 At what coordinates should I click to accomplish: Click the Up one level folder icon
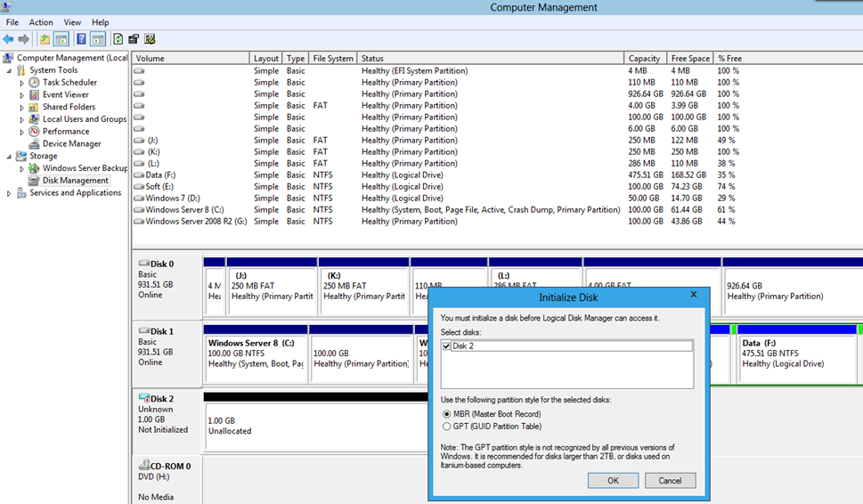[x=45, y=39]
